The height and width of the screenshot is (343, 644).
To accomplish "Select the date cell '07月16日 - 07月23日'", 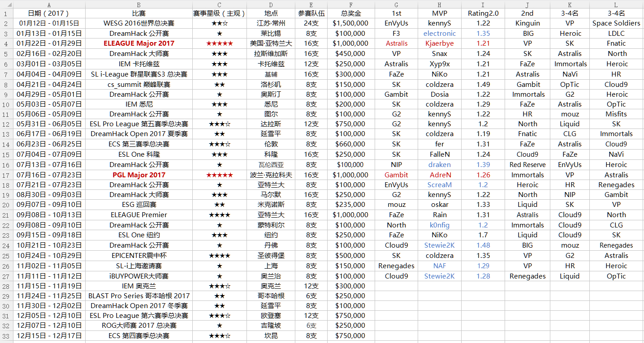I will 49,175.
